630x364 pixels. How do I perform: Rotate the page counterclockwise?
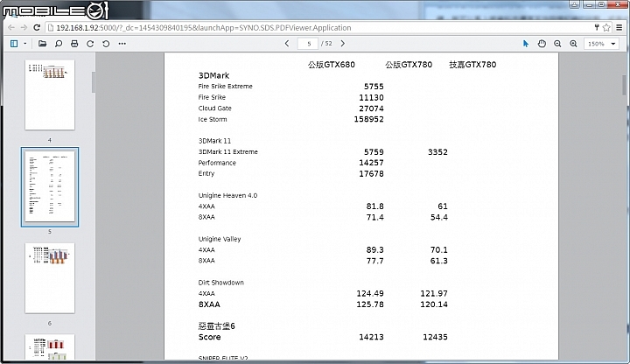click(106, 44)
